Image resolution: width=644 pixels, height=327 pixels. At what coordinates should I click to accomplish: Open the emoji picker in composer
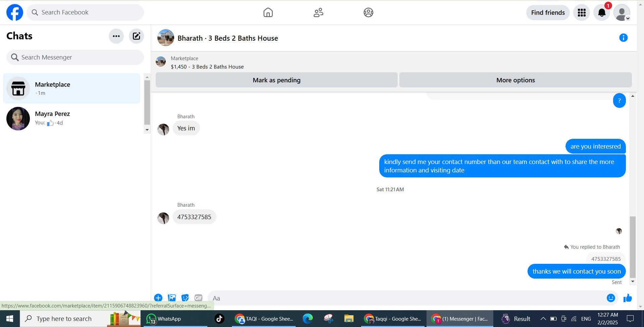(x=611, y=298)
